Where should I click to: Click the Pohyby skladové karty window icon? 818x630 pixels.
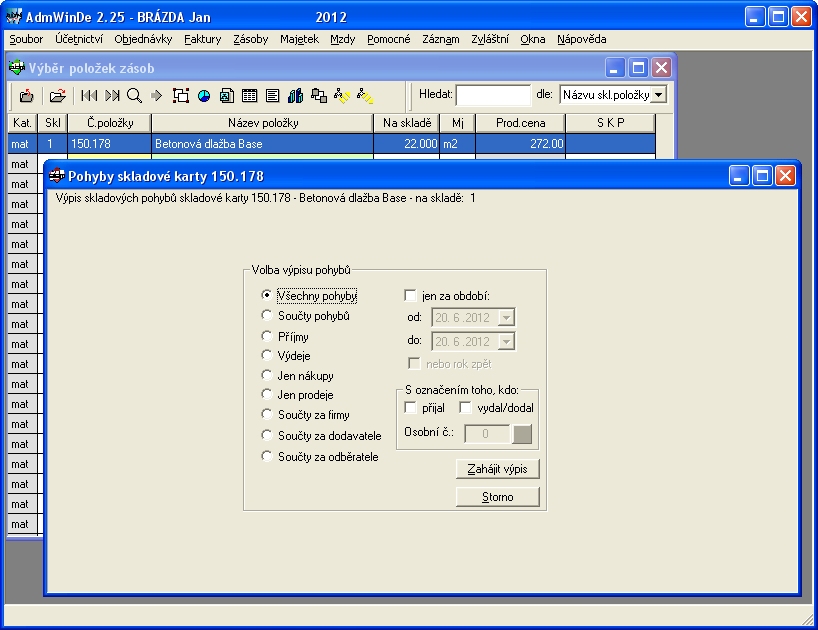tap(56, 176)
